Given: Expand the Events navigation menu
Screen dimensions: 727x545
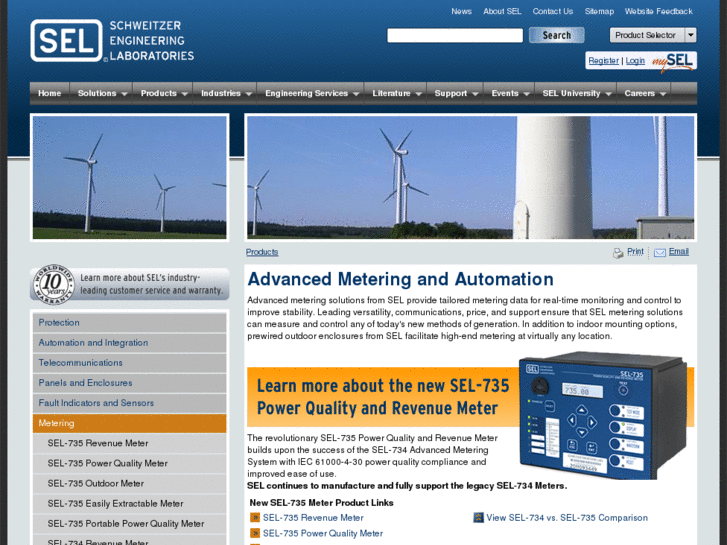Looking at the screenshot, I should point(510,93).
